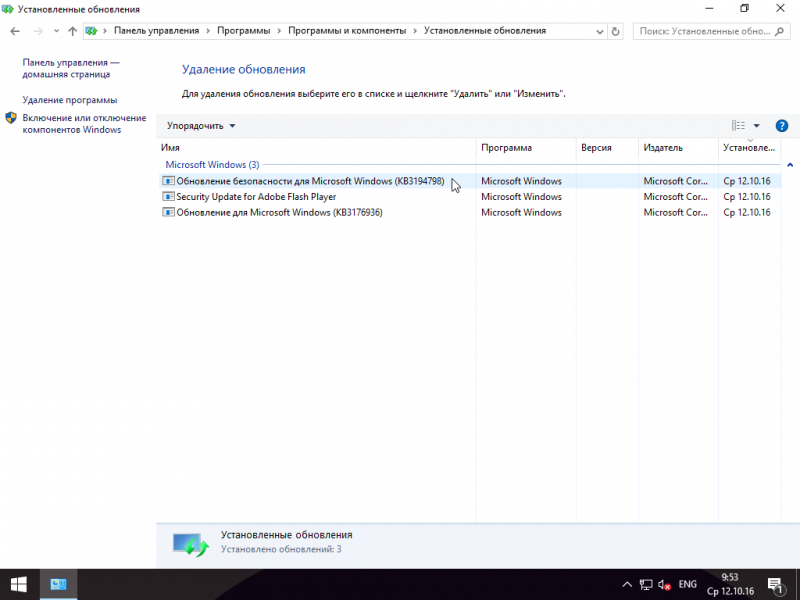Open 'Панель управления — домашняя страница' link
The height and width of the screenshot is (600, 800).
pyautogui.click(x=70, y=68)
